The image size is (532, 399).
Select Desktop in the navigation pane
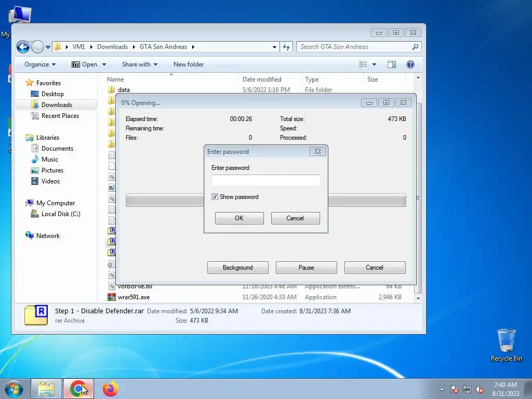[52, 94]
